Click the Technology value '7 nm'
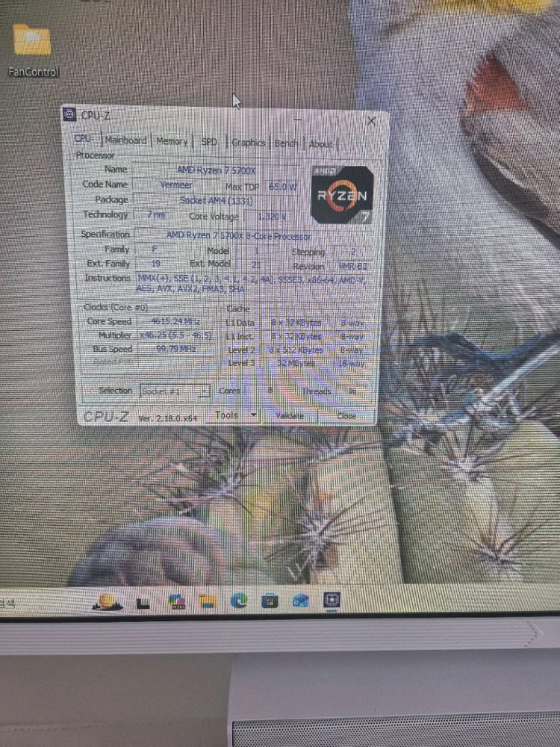Viewport: 560px width, 747px height. [156, 215]
